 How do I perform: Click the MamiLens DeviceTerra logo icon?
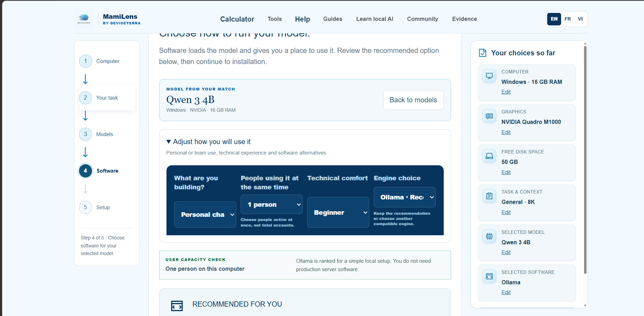click(x=84, y=19)
